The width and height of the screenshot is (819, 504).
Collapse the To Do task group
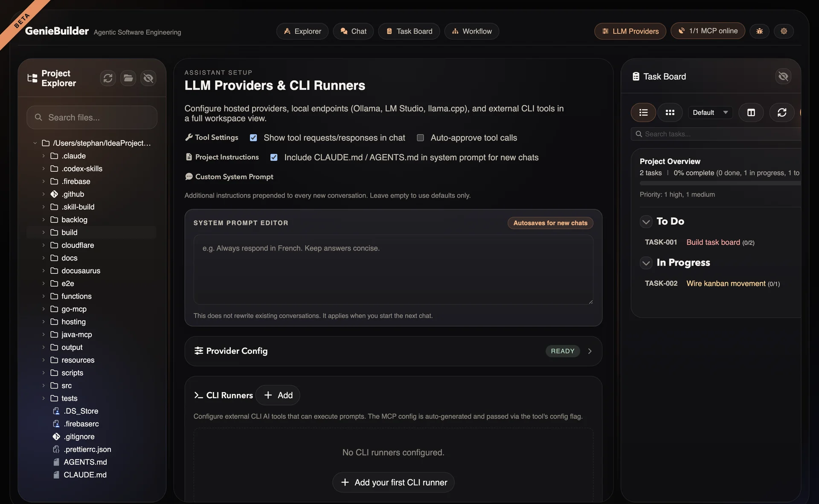tap(646, 222)
